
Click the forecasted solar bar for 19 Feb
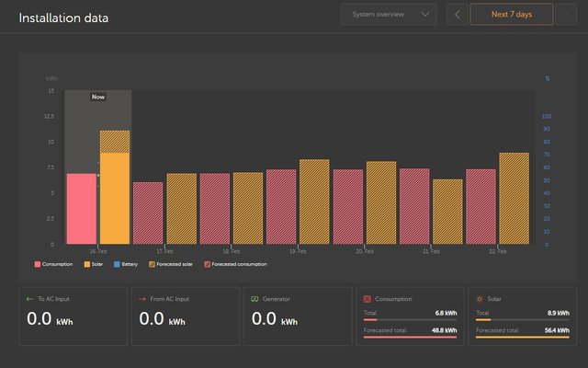314,201
